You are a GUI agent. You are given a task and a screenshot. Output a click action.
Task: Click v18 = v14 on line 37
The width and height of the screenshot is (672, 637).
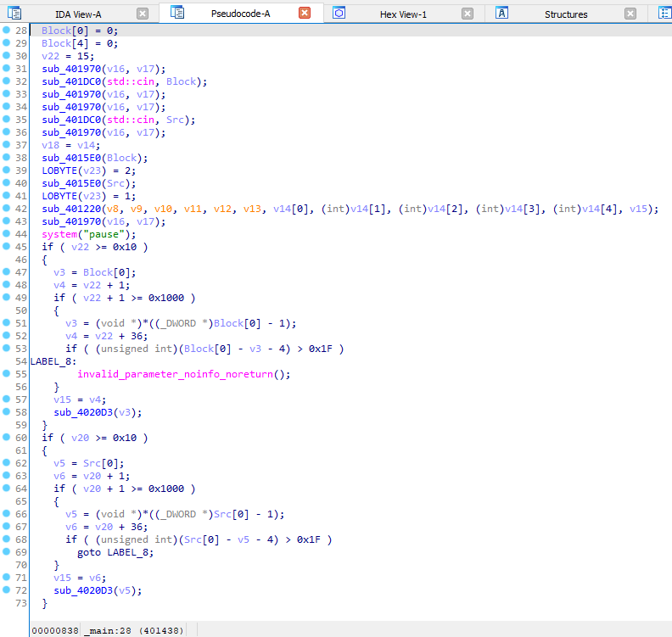[x=70, y=145]
